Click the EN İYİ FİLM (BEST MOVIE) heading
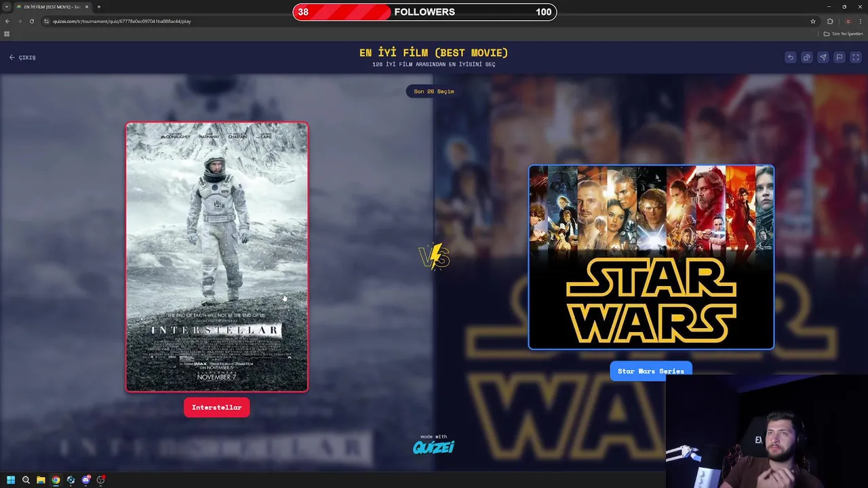This screenshot has height=488, width=868. (x=434, y=52)
